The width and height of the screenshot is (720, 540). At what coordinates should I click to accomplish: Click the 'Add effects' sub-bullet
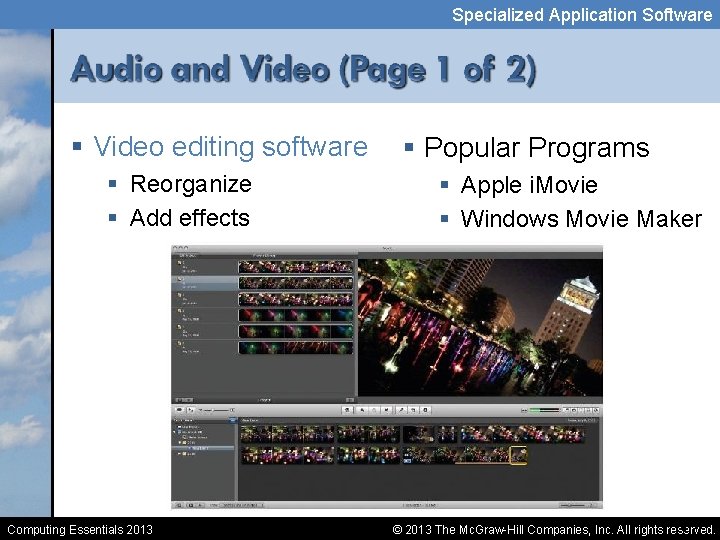(x=190, y=218)
